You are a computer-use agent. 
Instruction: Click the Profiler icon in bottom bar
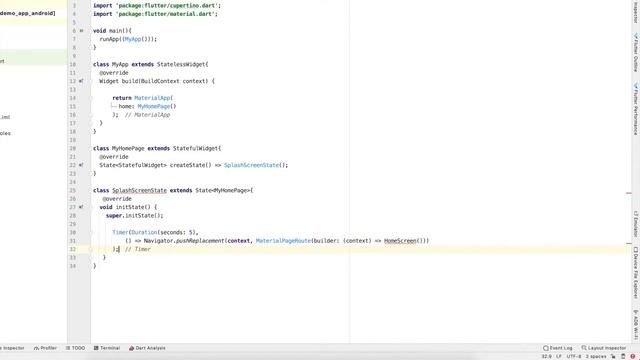tap(36, 348)
